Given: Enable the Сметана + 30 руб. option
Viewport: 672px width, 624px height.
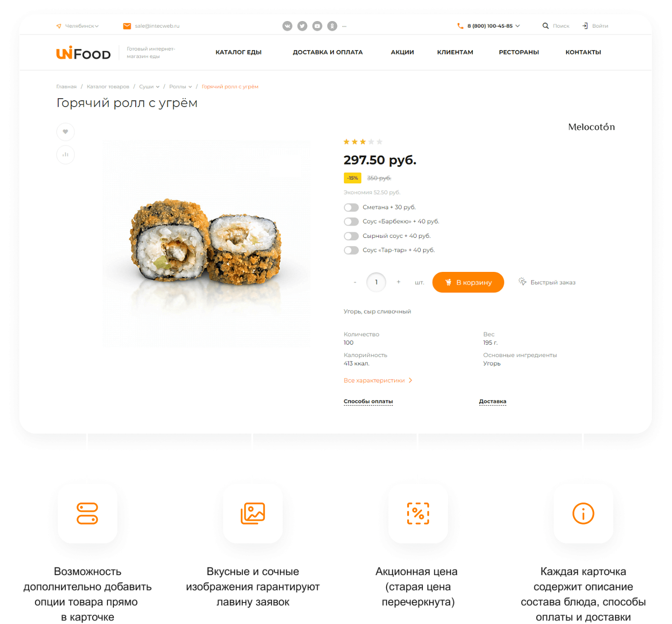Looking at the screenshot, I should pyautogui.click(x=351, y=207).
